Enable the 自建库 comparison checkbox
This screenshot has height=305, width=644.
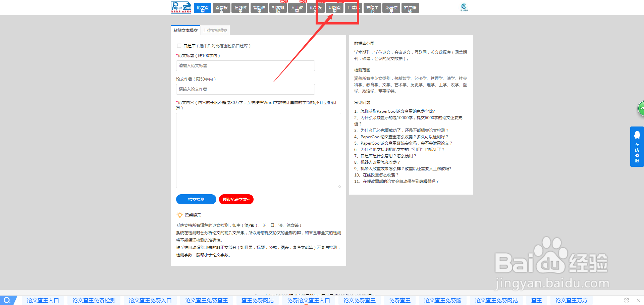click(179, 46)
